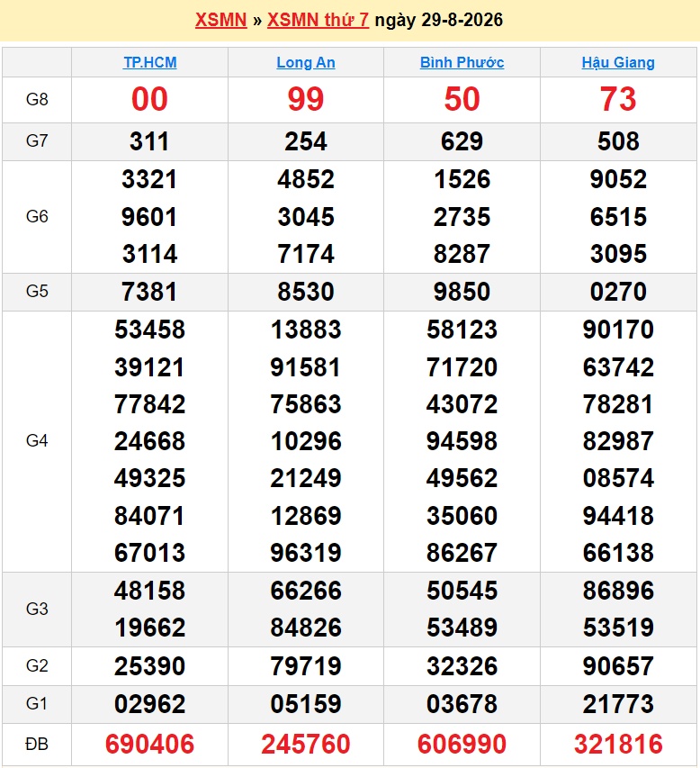Click G6 number 3321
This screenshot has height=768, width=700.
pos(149,179)
